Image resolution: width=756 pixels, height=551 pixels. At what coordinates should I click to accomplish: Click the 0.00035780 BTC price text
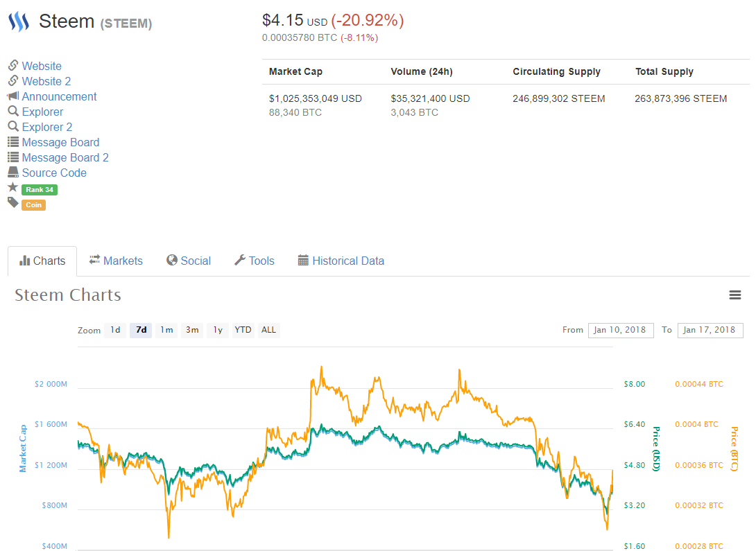pos(300,37)
